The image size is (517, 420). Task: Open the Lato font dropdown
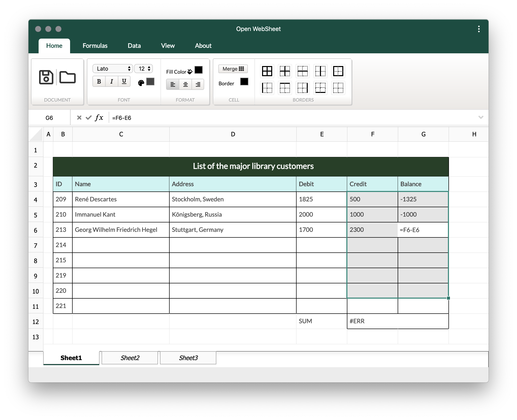tap(112, 69)
